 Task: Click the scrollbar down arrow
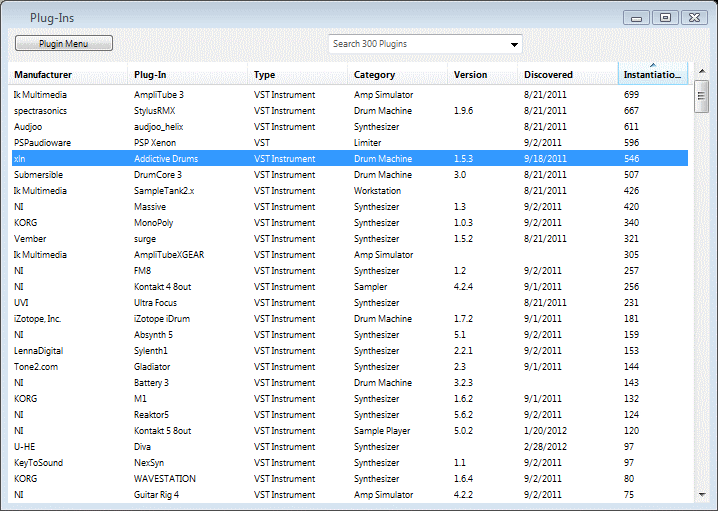pos(702,495)
